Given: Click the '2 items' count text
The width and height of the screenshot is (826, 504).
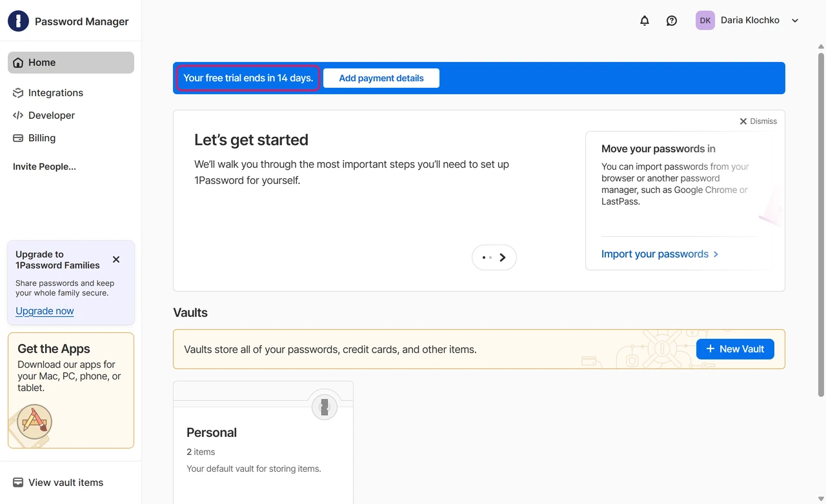Looking at the screenshot, I should click(x=201, y=452).
